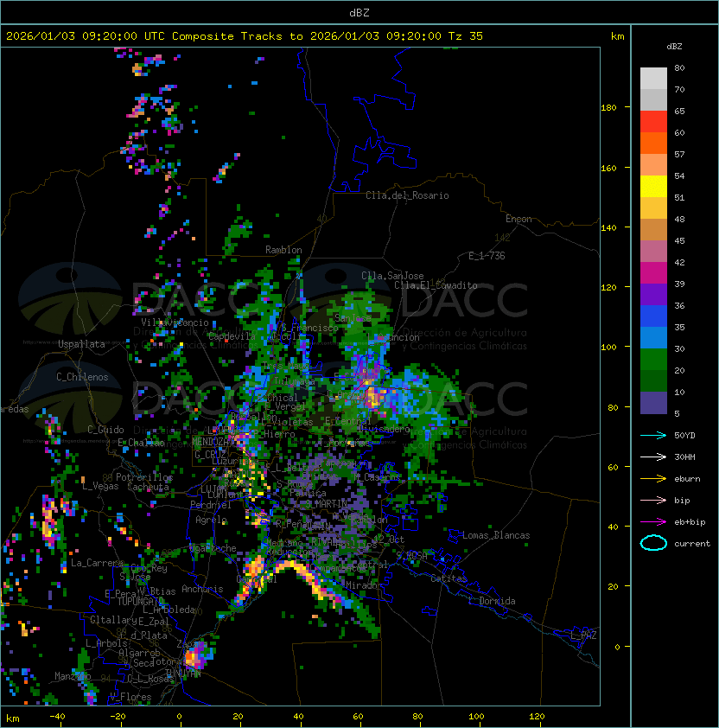719x728 pixels.
Task: Click the 'E_1-736' map label
Action: pyautogui.click(x=487, y=256)
